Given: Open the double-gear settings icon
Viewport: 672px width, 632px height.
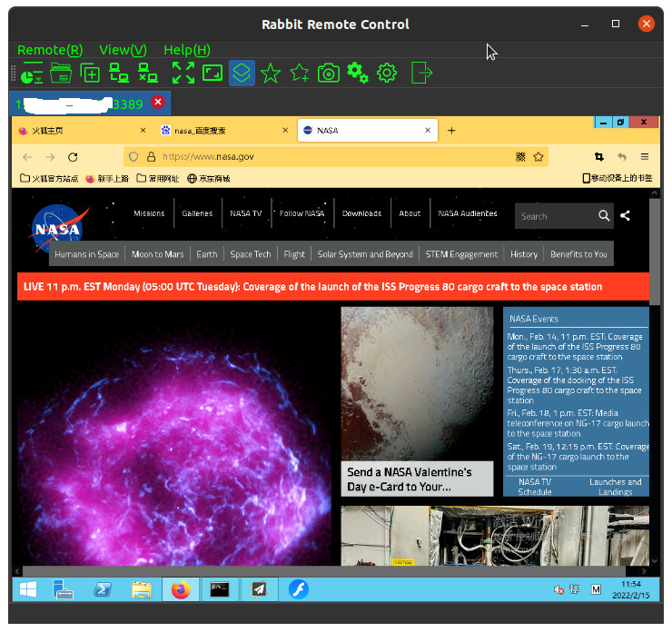Looking at the screenshot, I should (358, 73).
